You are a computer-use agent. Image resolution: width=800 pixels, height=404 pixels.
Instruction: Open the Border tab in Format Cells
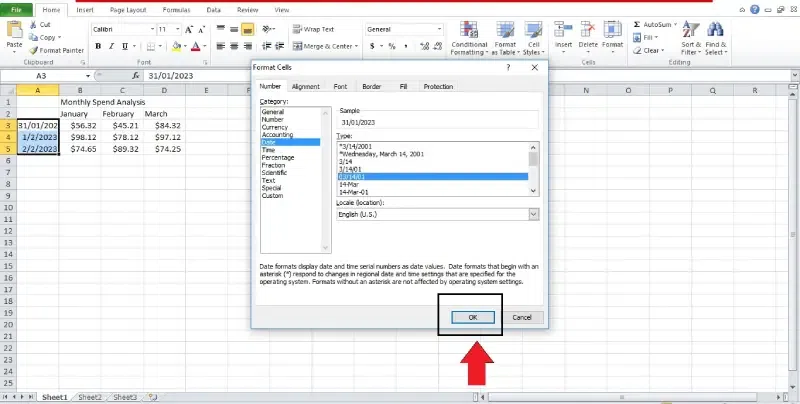(x=371, y=87)
